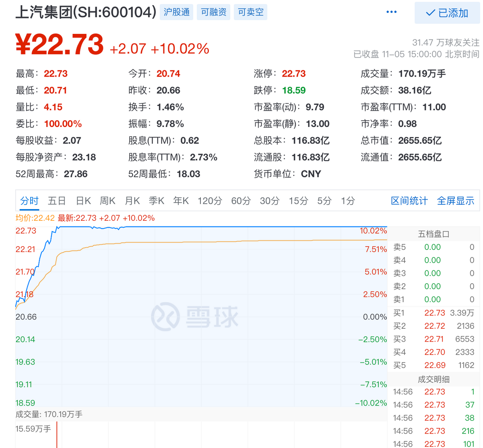483x448 pixels.
Task: Click the 31.47 万球友关注 follower count
Action: tap(446, 42)
